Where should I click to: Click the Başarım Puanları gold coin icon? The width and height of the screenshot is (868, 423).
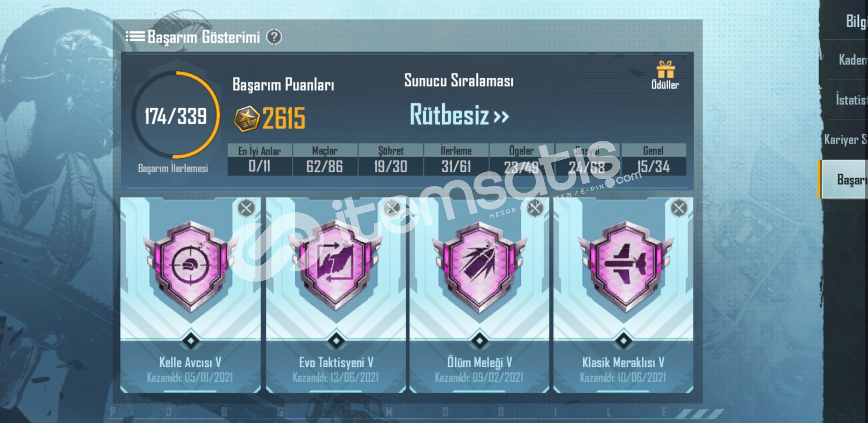click(246, 119)
